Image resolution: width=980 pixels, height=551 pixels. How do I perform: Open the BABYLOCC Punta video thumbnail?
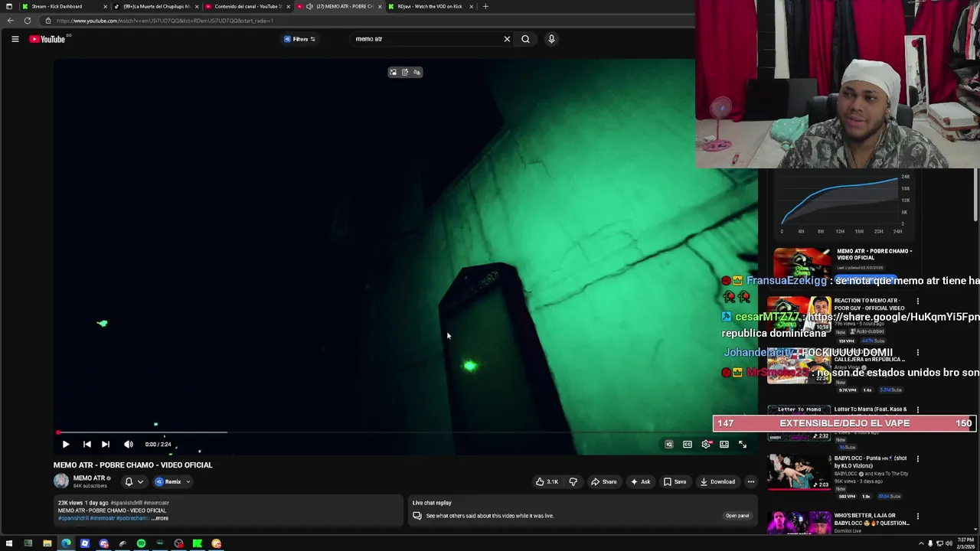pyautogui.click(x=799, y=472)
